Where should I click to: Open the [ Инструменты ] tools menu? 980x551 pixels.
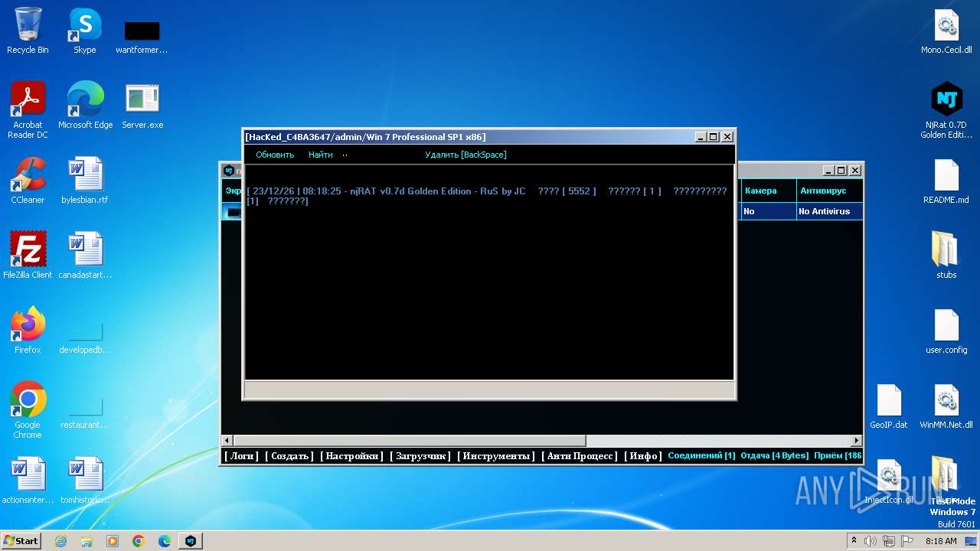(496, 456)
